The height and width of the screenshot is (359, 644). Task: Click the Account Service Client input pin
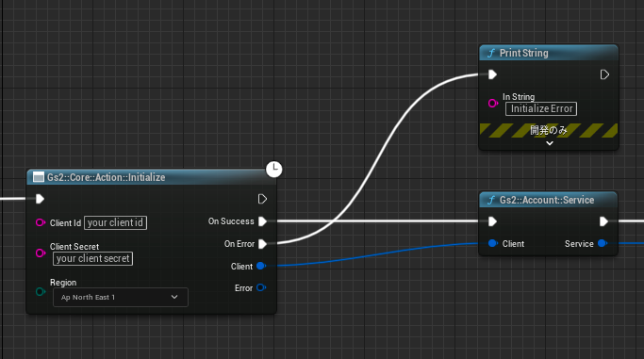492,243
